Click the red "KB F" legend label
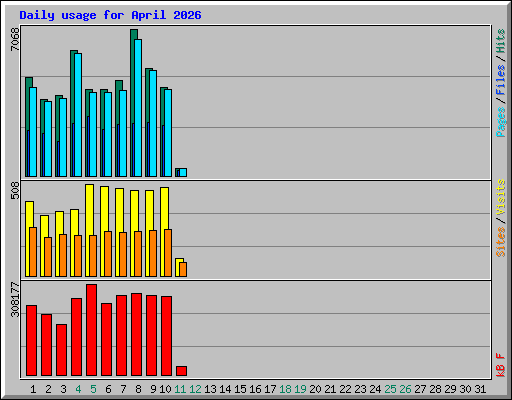This screenshot has height=400, width=512. coord(501,365)
